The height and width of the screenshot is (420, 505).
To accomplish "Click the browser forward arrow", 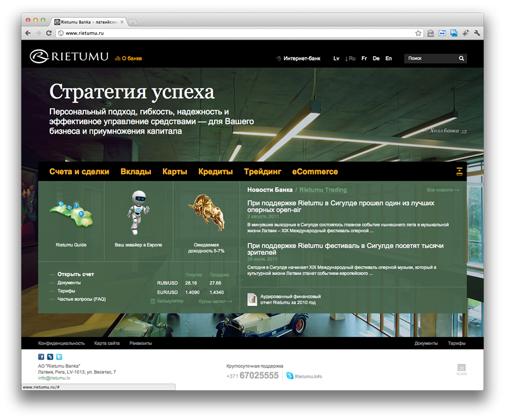I will point(39,33).
